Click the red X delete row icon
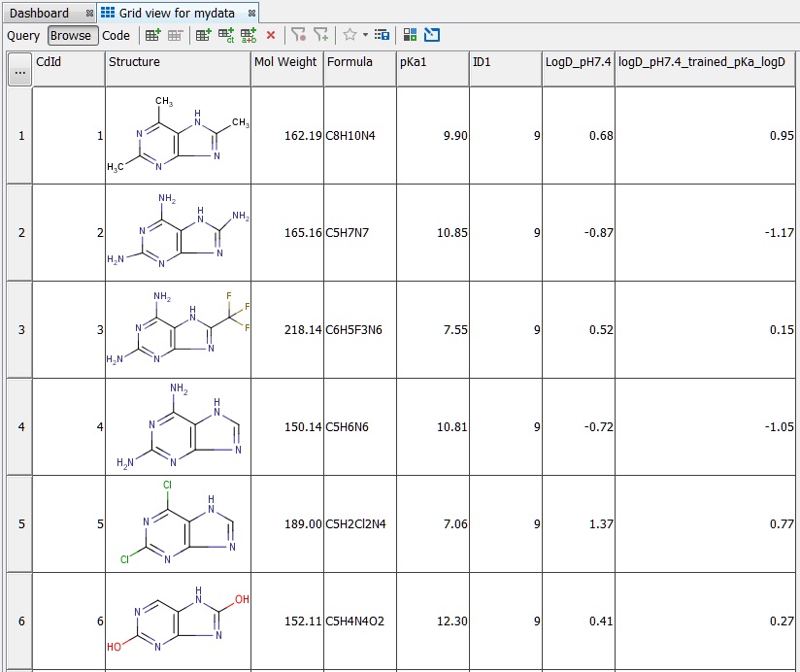This screenshot has width=800, height=672. (270, 35)
